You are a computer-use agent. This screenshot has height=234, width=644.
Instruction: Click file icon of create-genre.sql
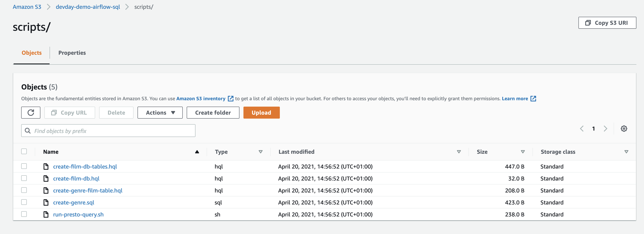point(46,202)
